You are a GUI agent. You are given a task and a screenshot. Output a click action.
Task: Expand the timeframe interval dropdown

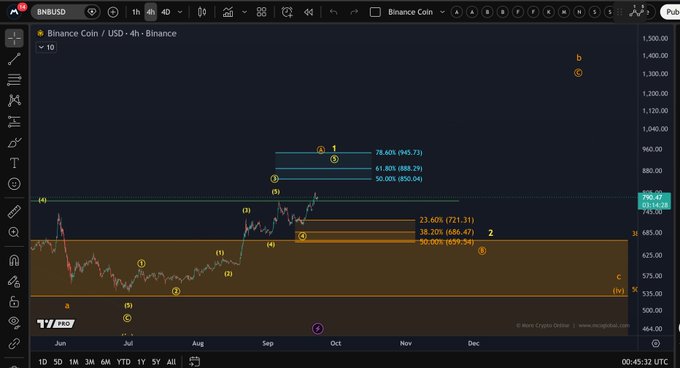[180, 12]
